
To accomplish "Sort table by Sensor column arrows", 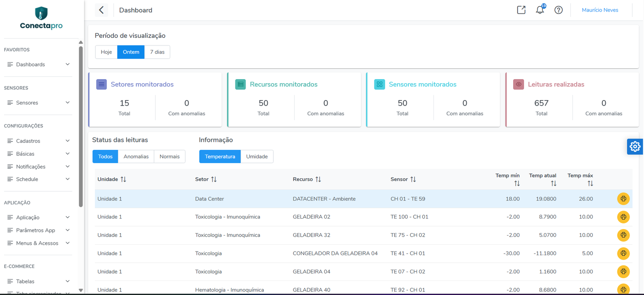I will coord(413,179).
